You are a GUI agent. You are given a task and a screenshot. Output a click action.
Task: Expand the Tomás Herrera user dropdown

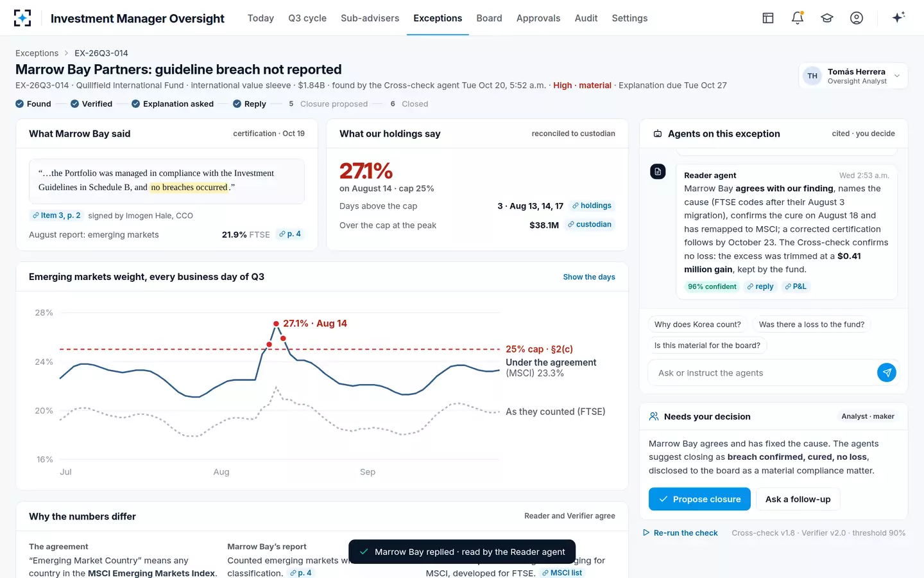[x=853, y=76]
